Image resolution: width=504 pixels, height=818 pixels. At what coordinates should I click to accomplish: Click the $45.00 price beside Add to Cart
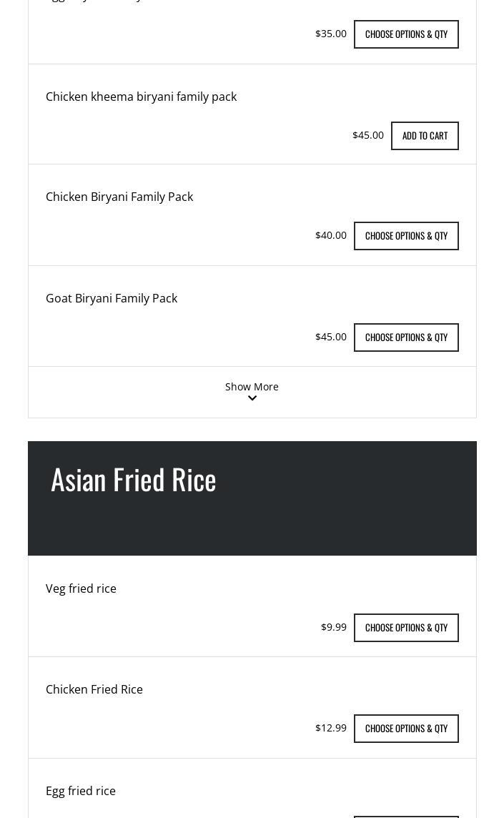pos(368,135)
